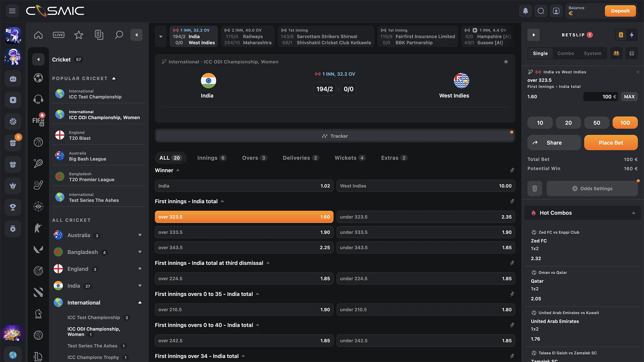Open the betslip list icon
This screenshot has height=362, width=644.
click(x=621, y=35)
